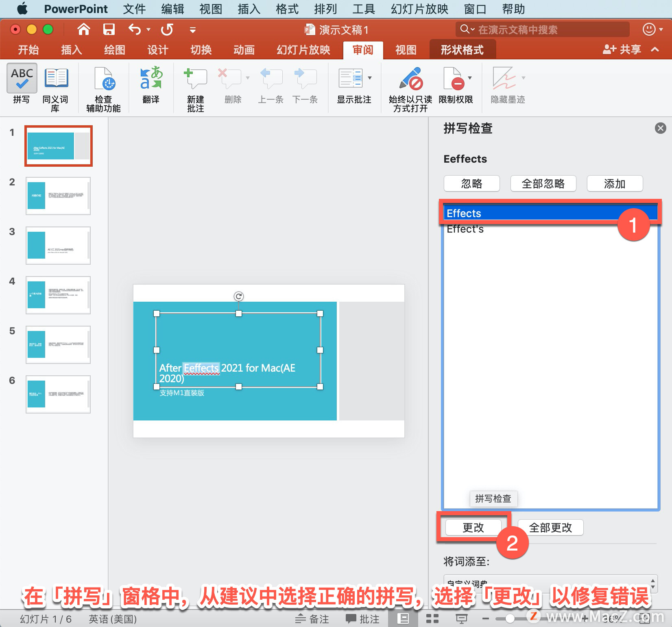Image resolution: width=672 pixels, height=627 pixels.
Task: Select the Effect's suggestion
Action: (x=550, y=229)
